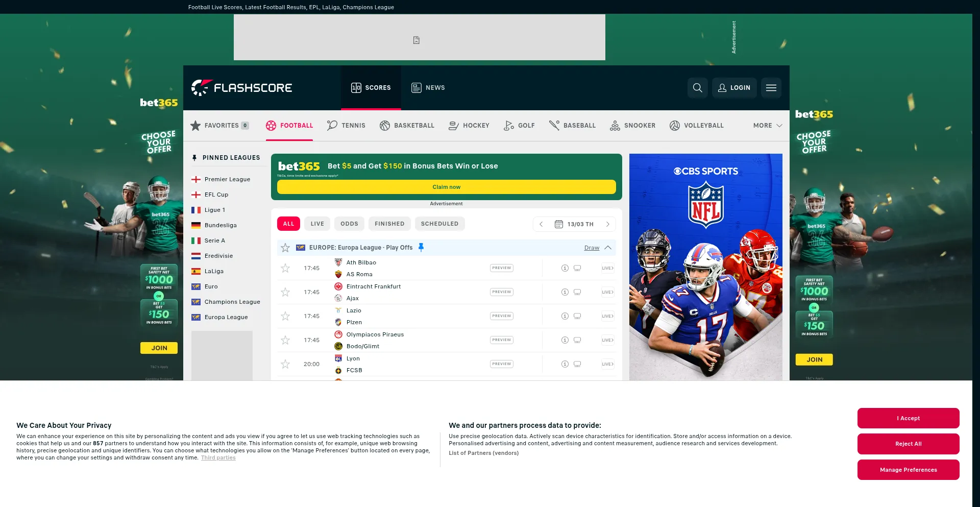Click the CBS Sports NFL advertisement
The width and height of the screenshot is (980, 507).
(706, 267)
